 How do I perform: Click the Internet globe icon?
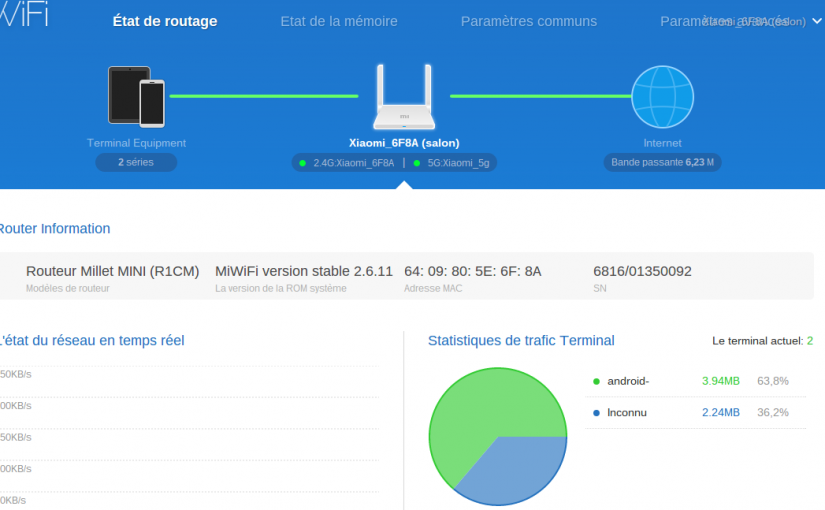(x=662, y=97)
